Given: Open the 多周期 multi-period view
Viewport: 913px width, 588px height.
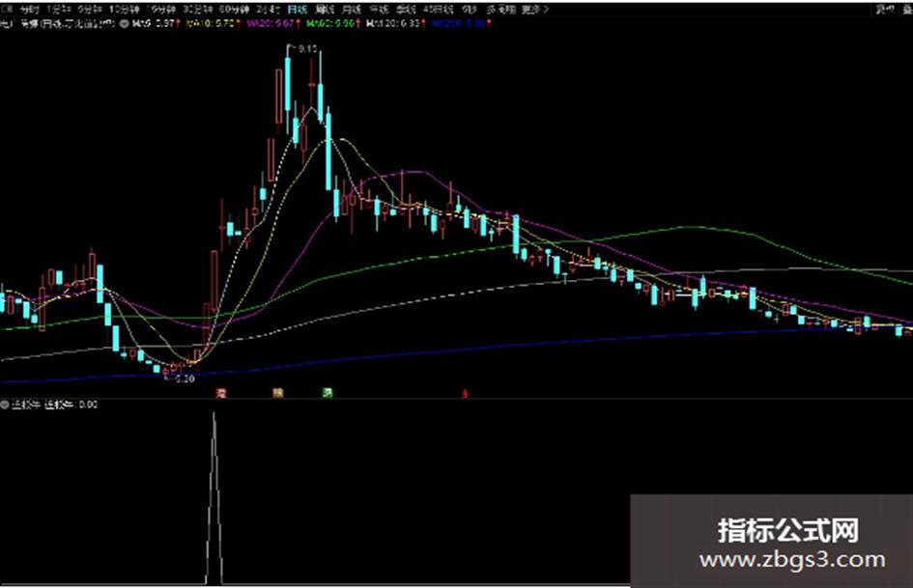Looking at the screenshot, I should 499,10.
